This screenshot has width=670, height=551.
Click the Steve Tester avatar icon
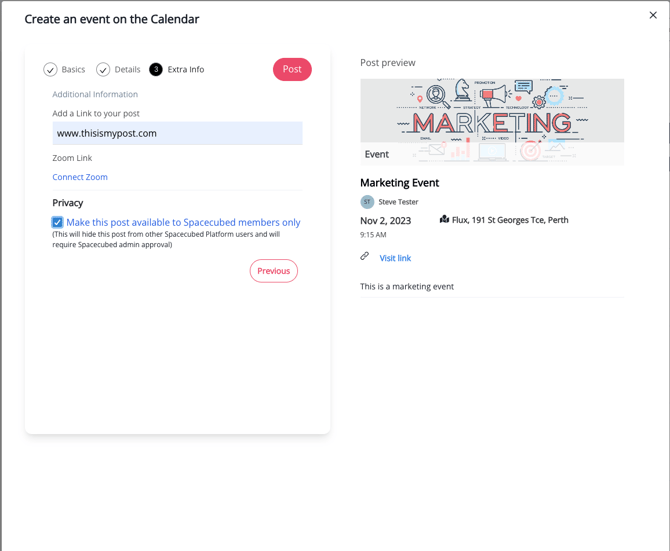367,202
